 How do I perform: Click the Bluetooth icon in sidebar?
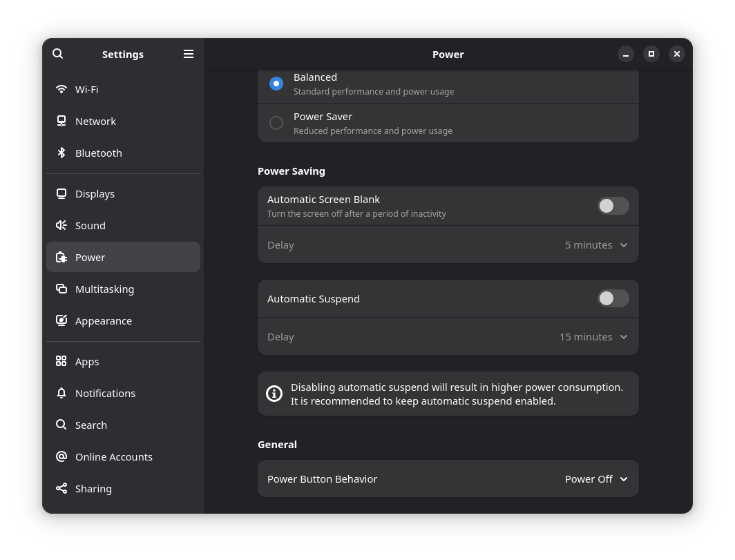coord(61,153)
